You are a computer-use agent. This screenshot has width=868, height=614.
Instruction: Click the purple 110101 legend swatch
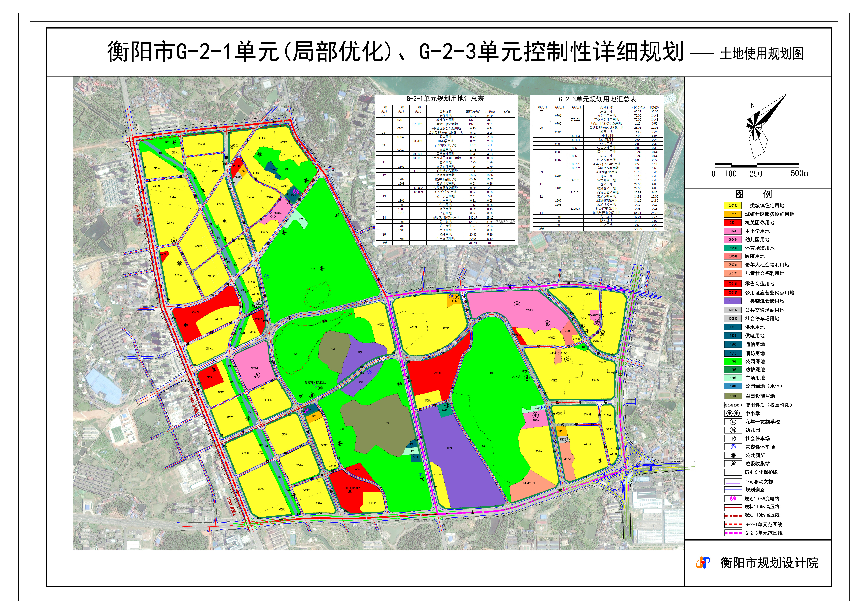pos(733,301)
